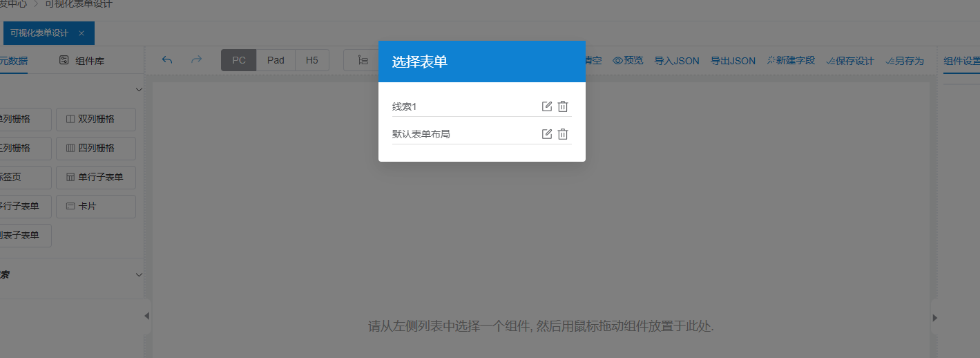Select 线索1 from the form list

point(405,106)
